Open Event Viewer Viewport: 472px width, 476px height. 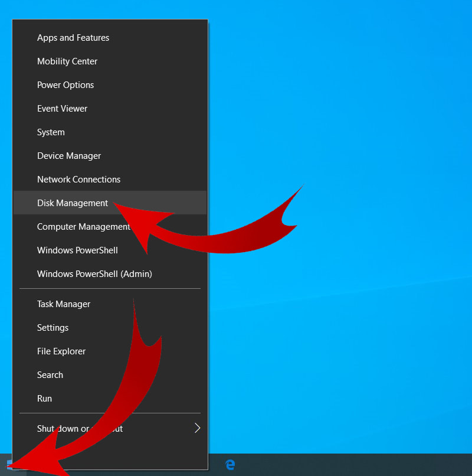[x=62, y=108]
